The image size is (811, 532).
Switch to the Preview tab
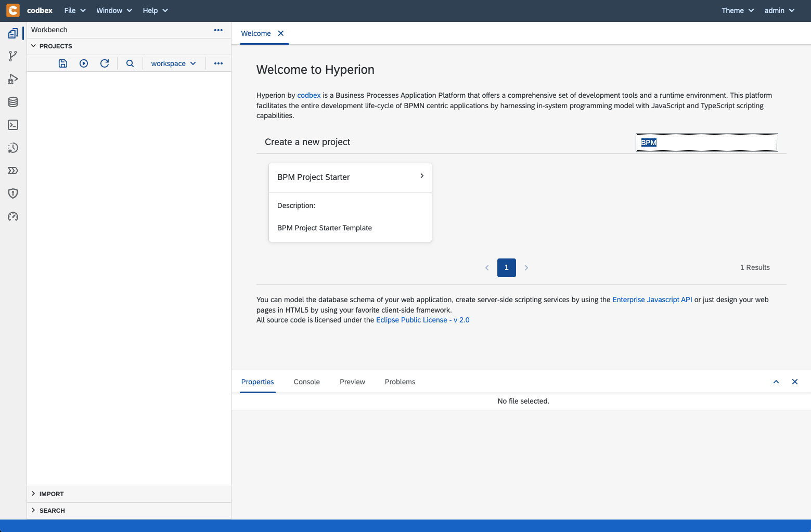click(353, 382)
